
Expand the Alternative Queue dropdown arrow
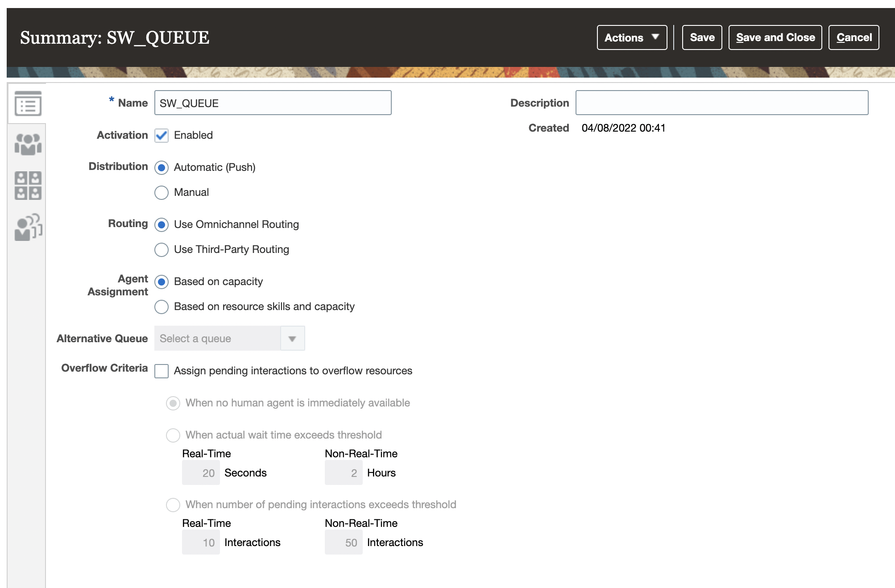pyautogui.click(x=292, y=339)
